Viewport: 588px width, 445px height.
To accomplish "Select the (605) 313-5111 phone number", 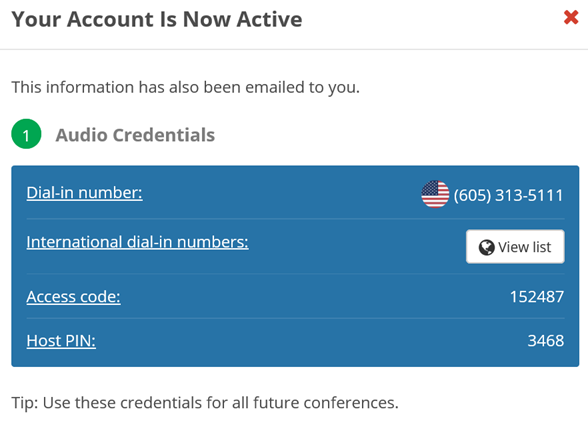I will click(508, 195).
